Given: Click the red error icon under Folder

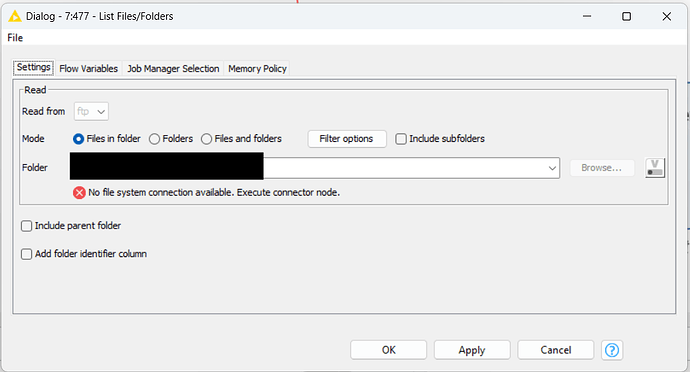Looking at the screenshot, I should pyautogui.click(x=79, y=193).
